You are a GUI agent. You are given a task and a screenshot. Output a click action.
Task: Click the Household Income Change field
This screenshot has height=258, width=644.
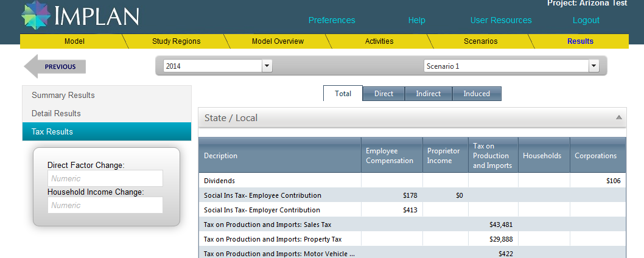coord(105,205)
